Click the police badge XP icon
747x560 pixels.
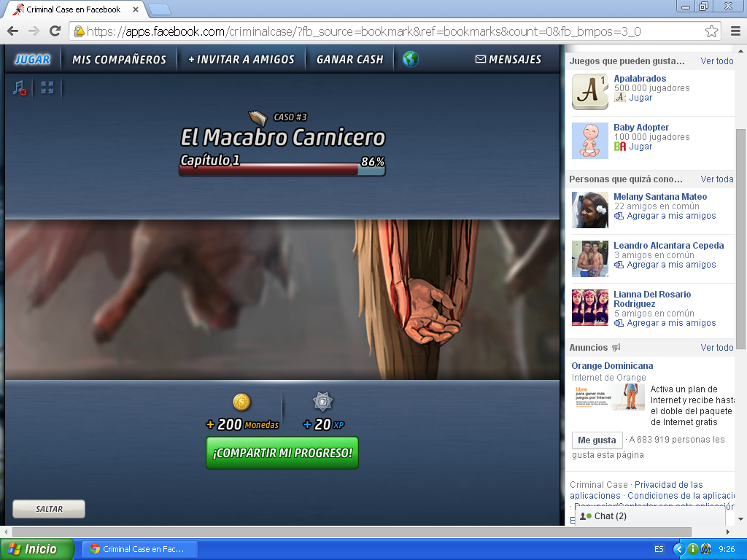coord(322,402)
